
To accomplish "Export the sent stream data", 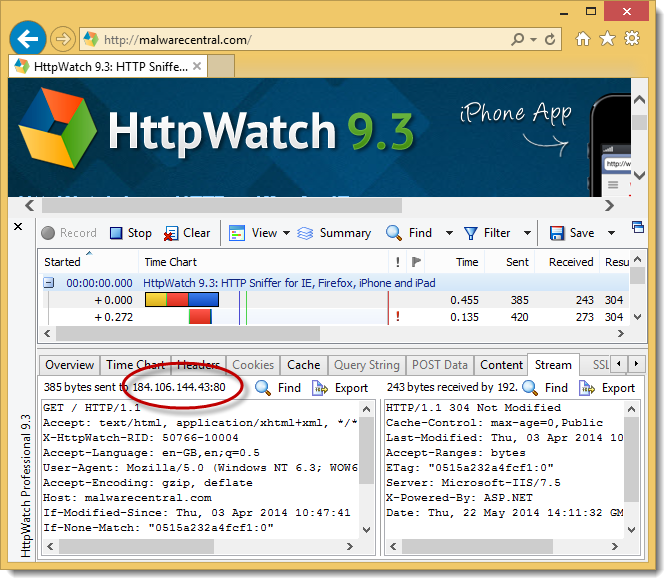I will point(340,388).
